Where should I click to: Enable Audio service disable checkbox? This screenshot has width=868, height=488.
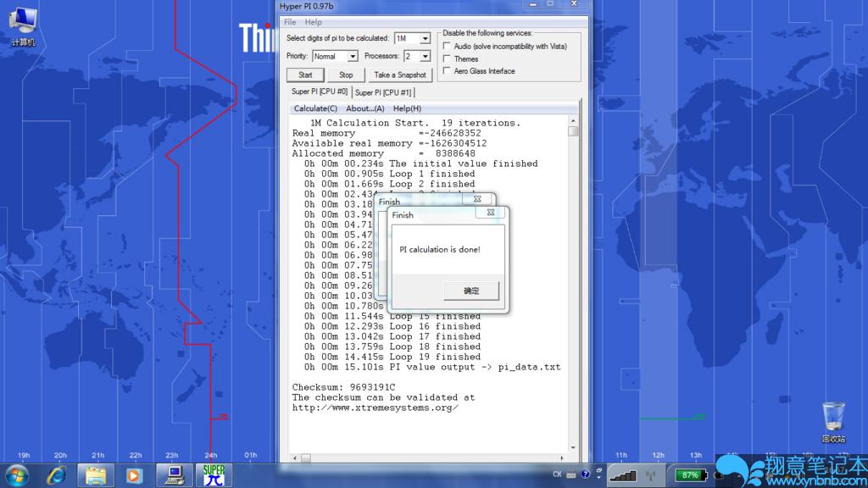[447, 46]
